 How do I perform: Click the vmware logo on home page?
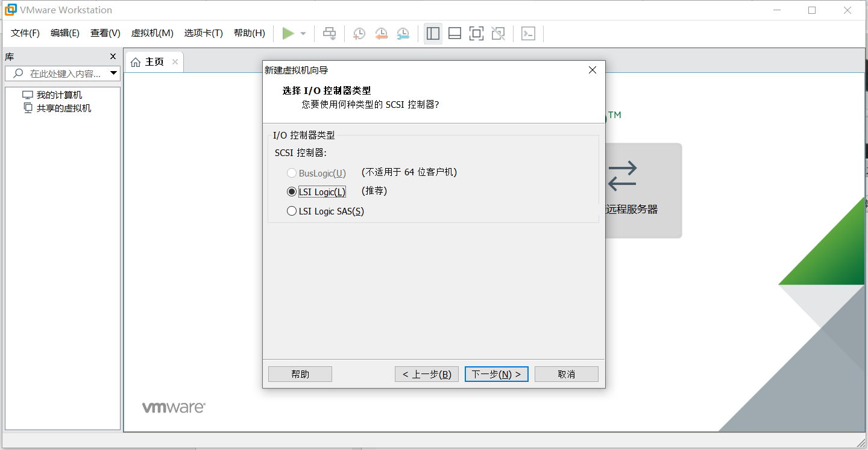click(x=174, y=408)
